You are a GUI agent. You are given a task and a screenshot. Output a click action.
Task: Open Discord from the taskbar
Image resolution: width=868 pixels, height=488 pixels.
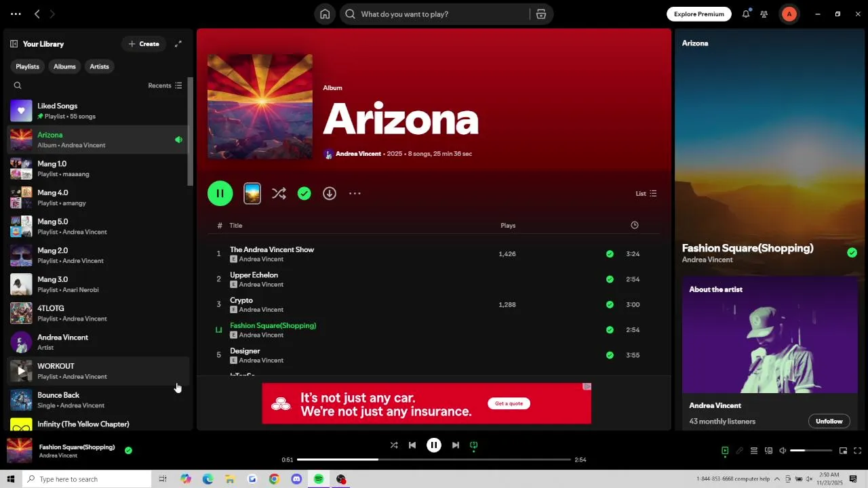point(296,479)
